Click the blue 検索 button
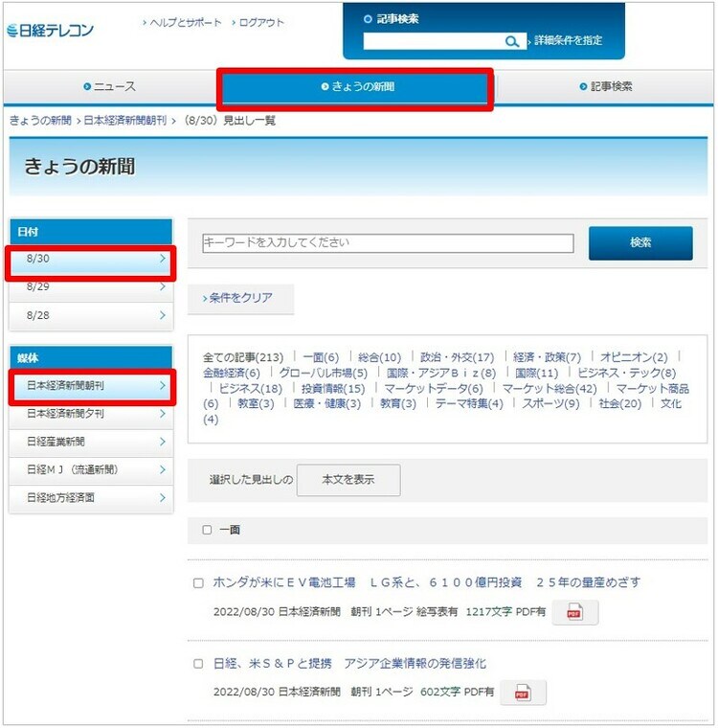This screenshot has width=718, height=728. [640, 242]
